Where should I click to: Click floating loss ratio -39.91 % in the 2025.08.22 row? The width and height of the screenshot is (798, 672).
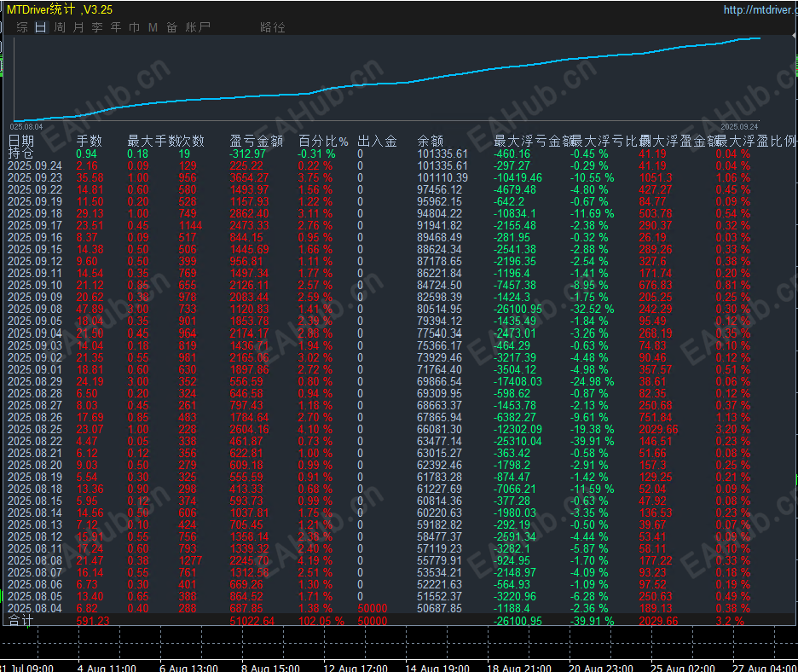592,441
